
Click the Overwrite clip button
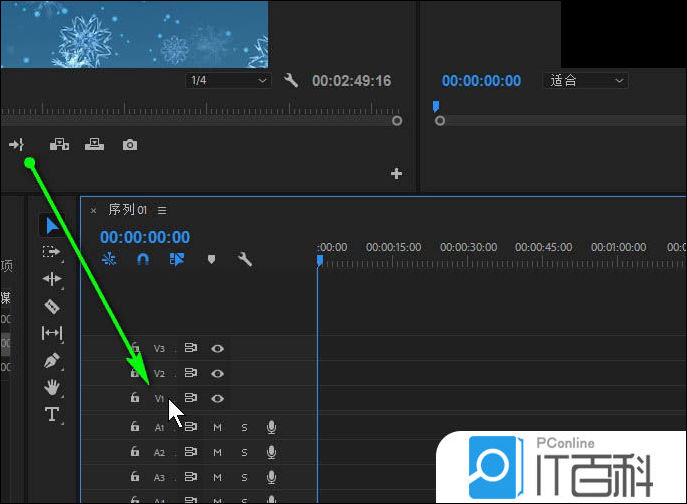94,144
